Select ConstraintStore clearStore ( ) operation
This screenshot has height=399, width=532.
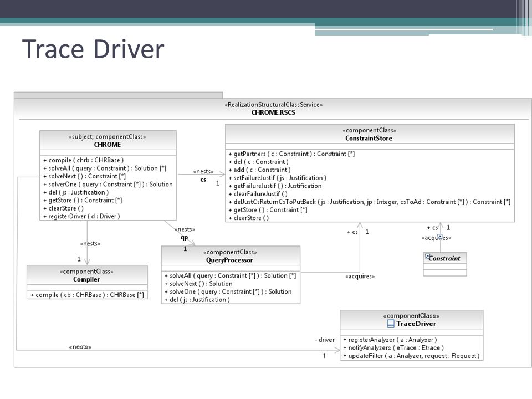point(249,218)
